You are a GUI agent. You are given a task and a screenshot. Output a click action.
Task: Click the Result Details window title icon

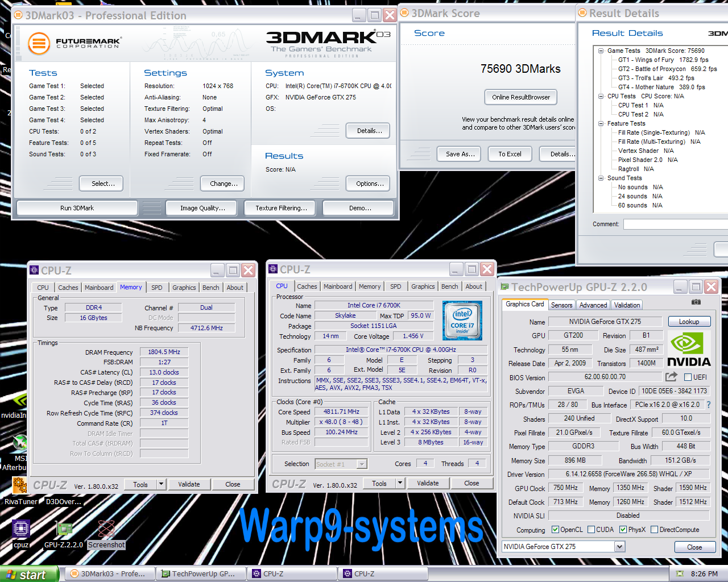coord(582,13)
